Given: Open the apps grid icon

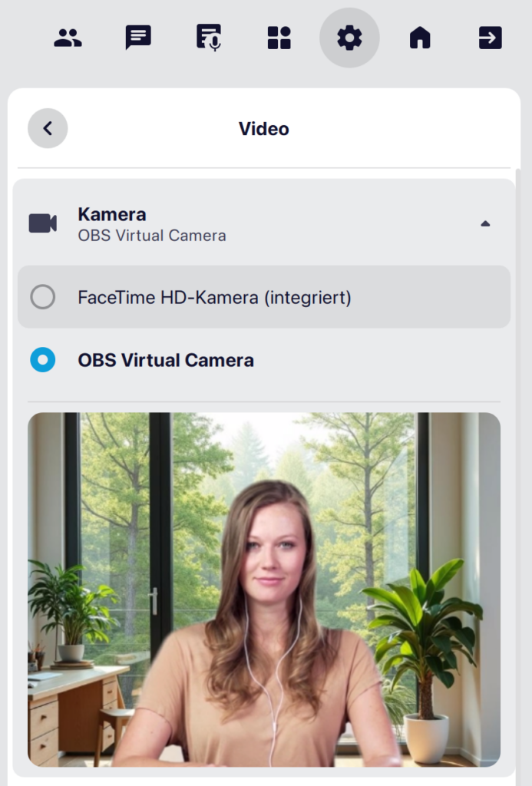Looking at the screenshot, I should (x=279, y=38).
